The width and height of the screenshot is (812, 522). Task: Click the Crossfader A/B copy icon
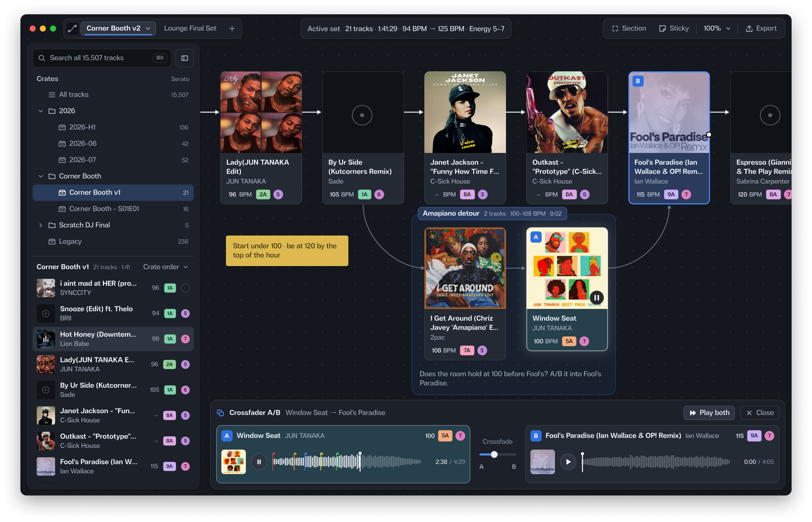[220, 413]
